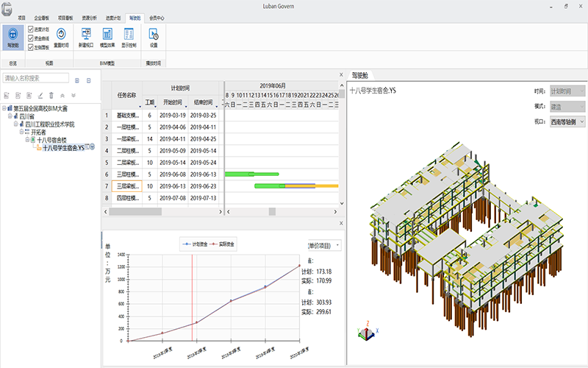Click the Luban Govern application logo

point(7,9)
